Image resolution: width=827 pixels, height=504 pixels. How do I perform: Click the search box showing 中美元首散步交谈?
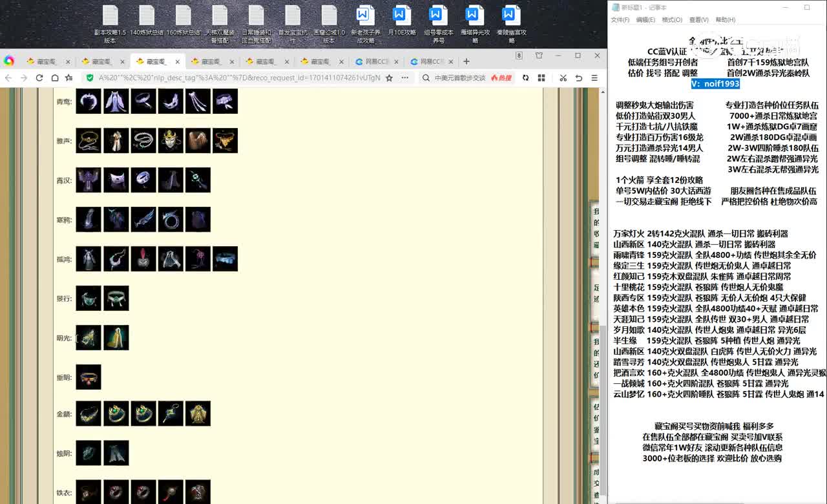click(459, 78)
